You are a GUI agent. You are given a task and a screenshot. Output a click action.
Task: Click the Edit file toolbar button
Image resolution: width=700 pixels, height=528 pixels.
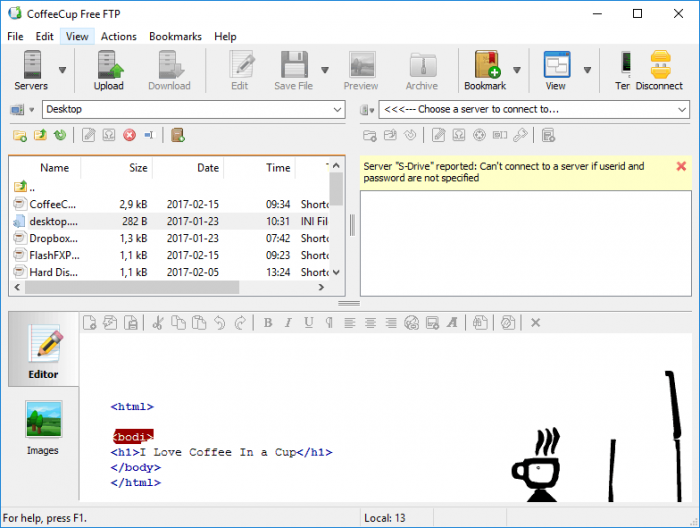pyautogui.click(x=240, y=70)
